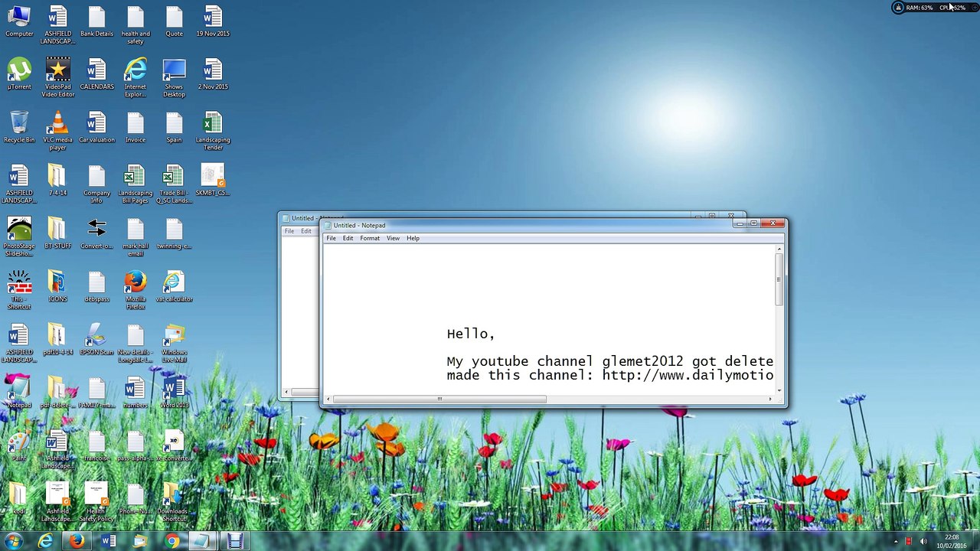Screen dimensions: 980x551
Task: Open the taskbar clock showing 22:08
Action: [x=952, y=541]
